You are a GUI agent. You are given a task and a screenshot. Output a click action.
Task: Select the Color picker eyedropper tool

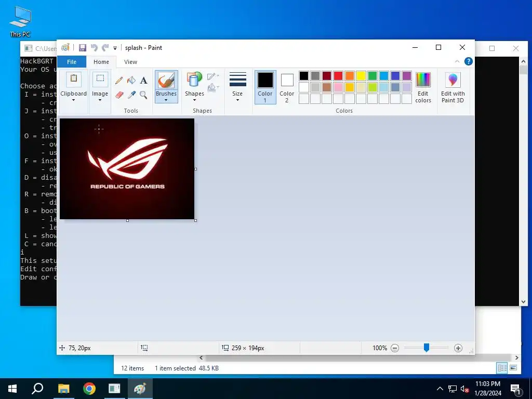point(131,95)
